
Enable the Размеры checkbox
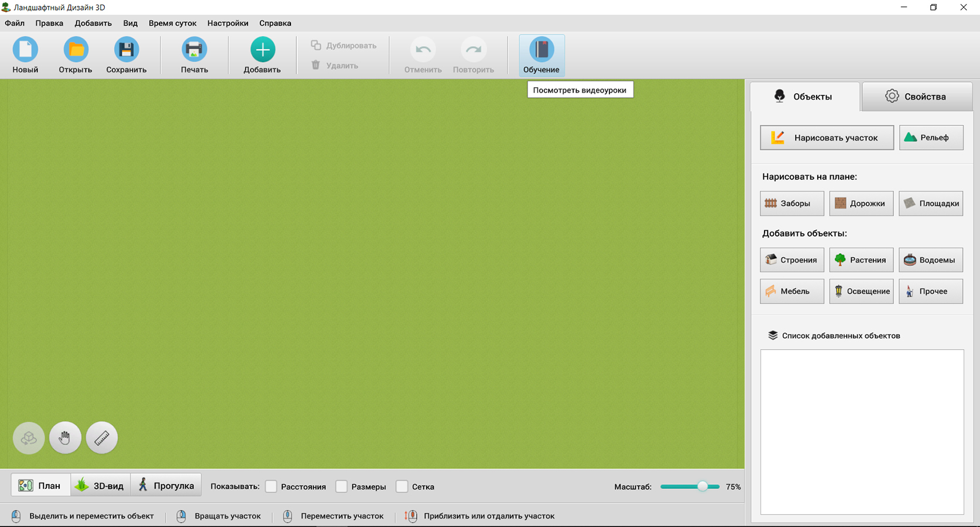pos(341,487)
